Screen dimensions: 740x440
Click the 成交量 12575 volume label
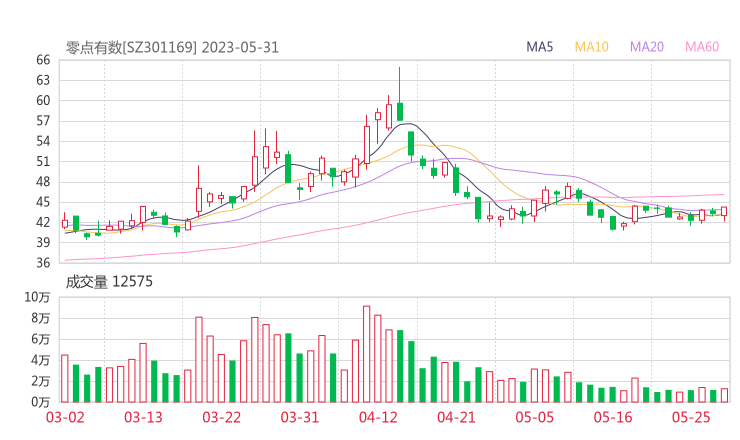coord(109,282)
